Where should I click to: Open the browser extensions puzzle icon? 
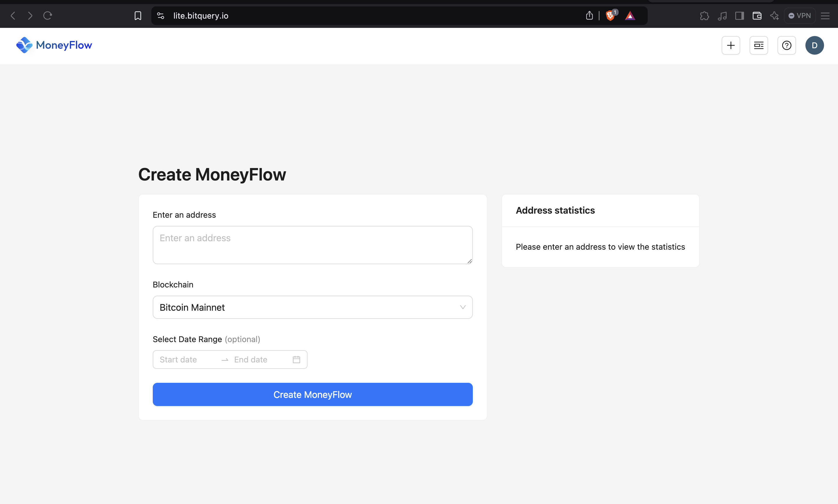705,16
